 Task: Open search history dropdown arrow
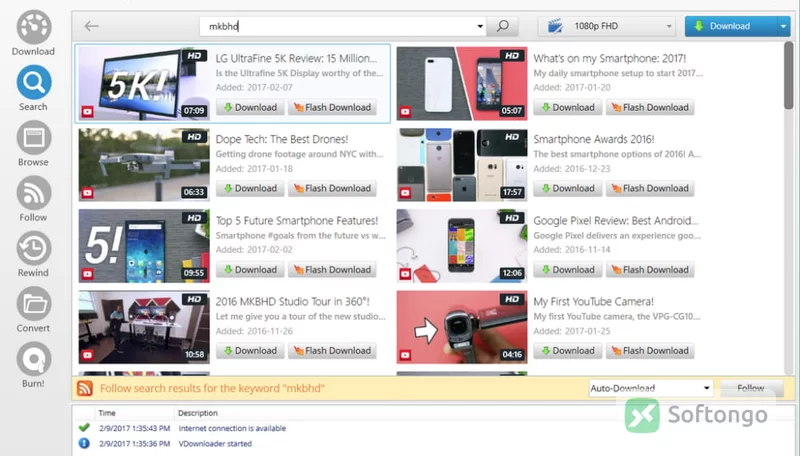[480, 26]
